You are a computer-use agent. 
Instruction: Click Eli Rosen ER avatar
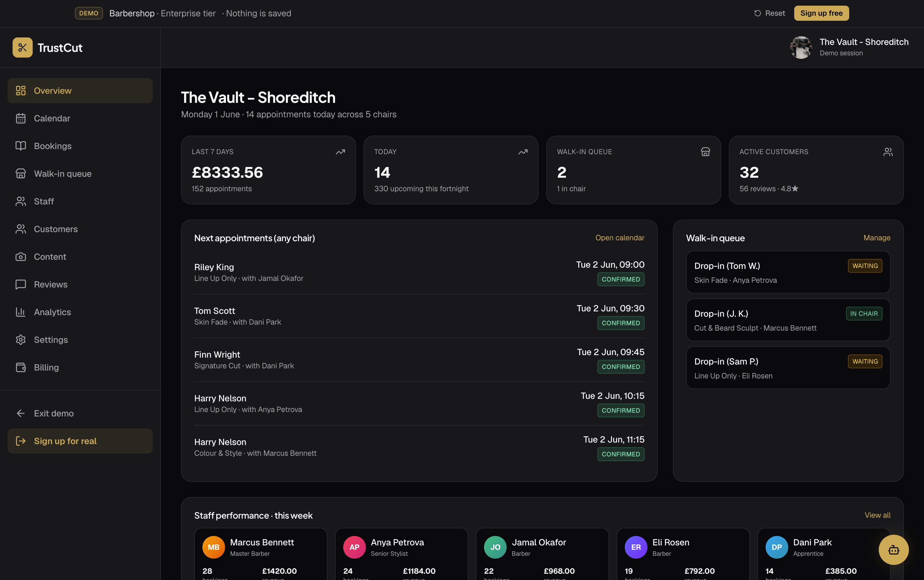[x=636, y=547]
